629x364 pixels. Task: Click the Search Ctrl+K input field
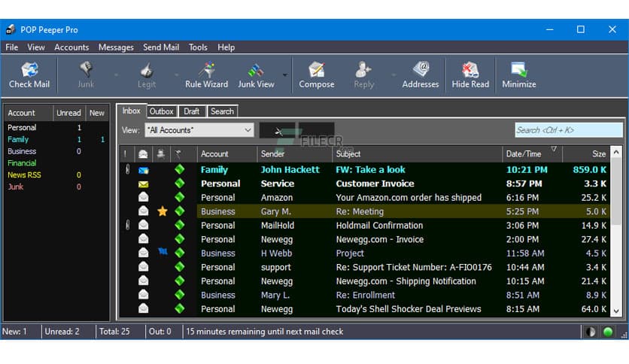tap(568, 130)
